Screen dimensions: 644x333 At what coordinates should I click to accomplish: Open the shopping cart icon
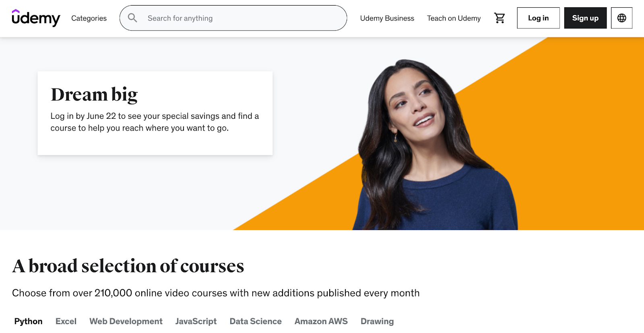point(500,18)
